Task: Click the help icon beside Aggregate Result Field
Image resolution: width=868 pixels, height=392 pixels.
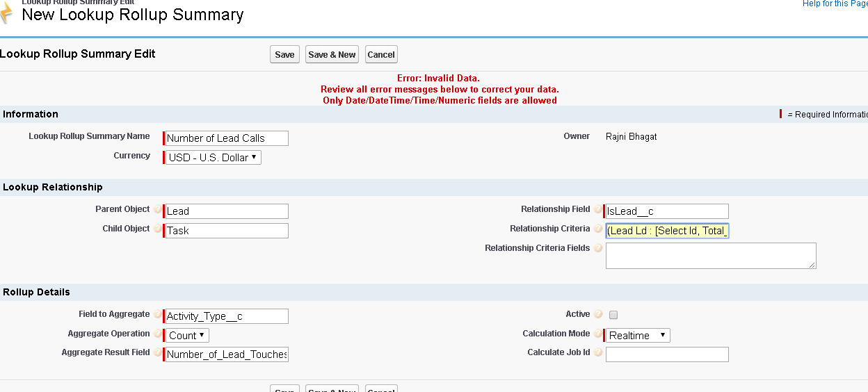Action: coord(158,352)
